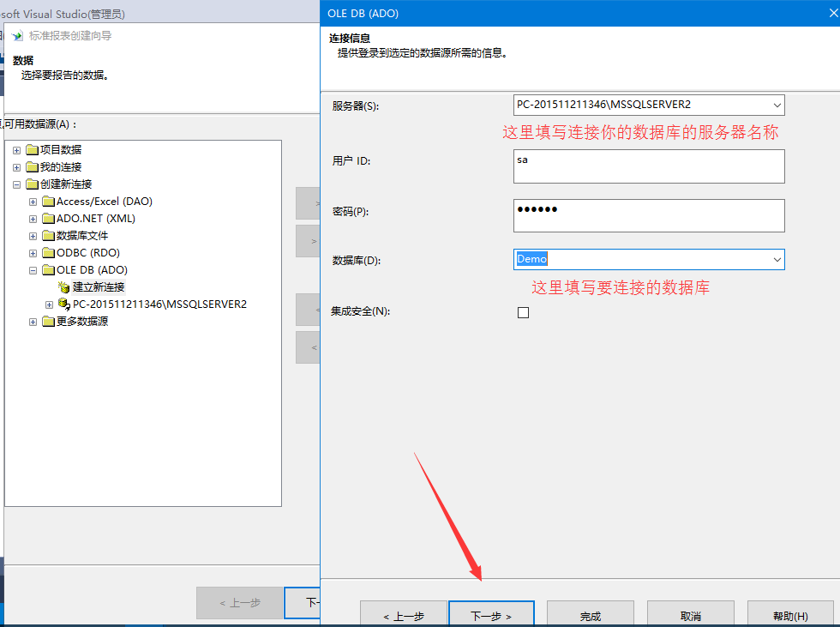Click the Access/Excel (DAO) folder icon
The height and width of the screenshot is (627, 840).
48,201
